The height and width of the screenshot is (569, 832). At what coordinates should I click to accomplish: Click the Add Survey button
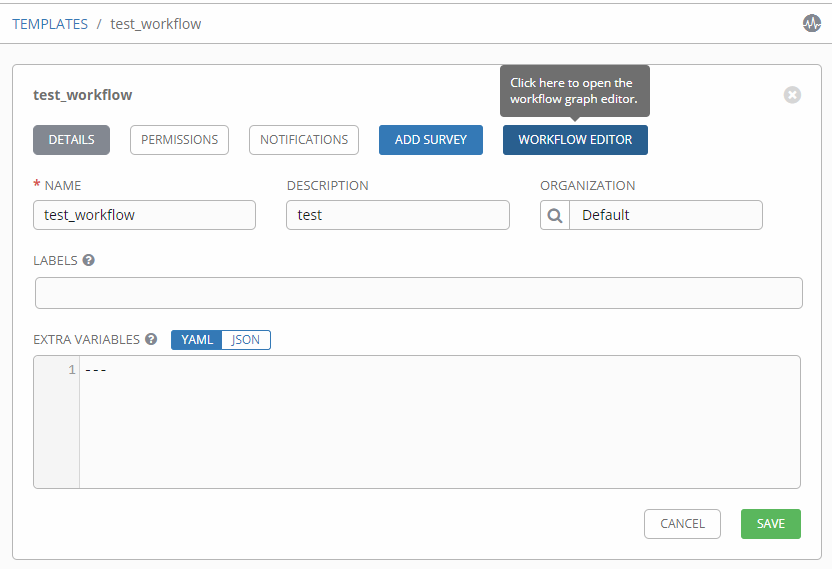[431, 140]
